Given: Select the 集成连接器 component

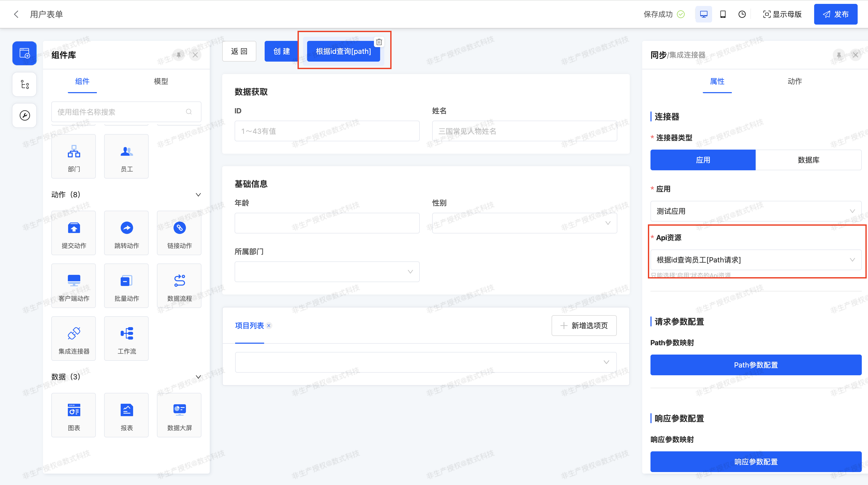Looking at the screenshot, I should pyautogui.click(x=74, y=339).
